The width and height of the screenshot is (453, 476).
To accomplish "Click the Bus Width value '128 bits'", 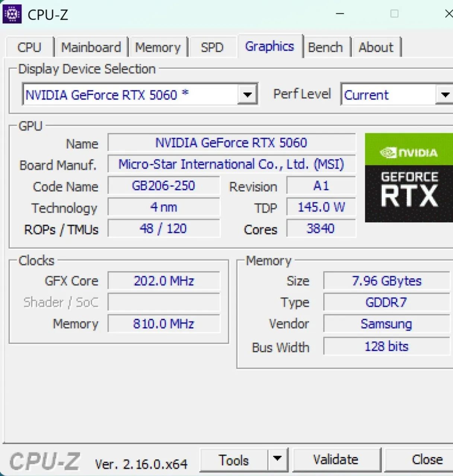I will pos(387,347).
